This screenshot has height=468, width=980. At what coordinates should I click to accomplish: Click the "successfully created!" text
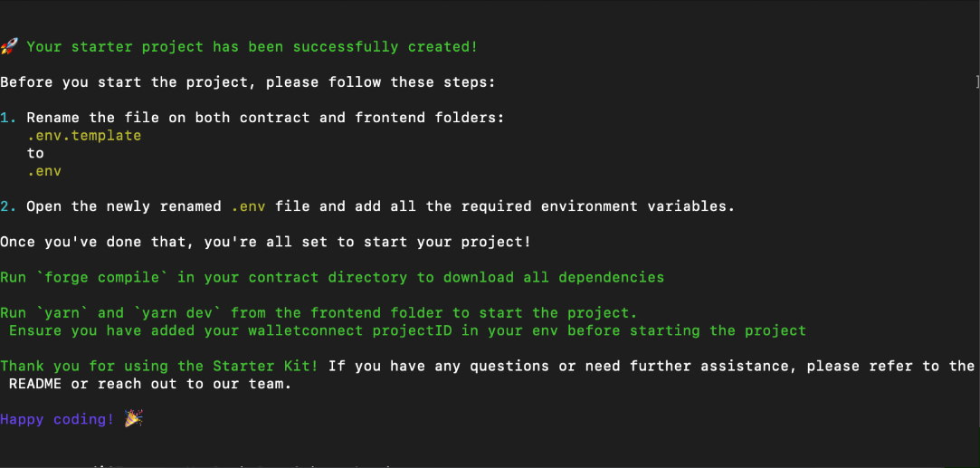tap(385, 47)
